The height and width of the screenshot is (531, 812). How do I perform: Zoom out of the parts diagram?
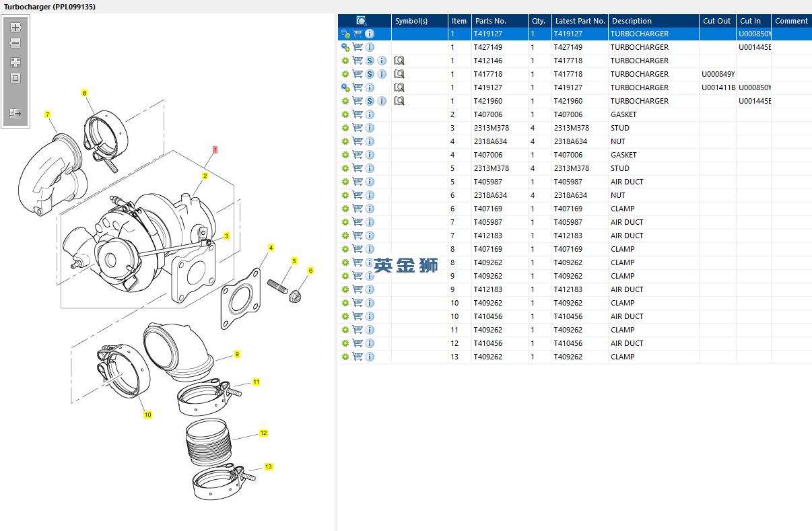(15, 43)
